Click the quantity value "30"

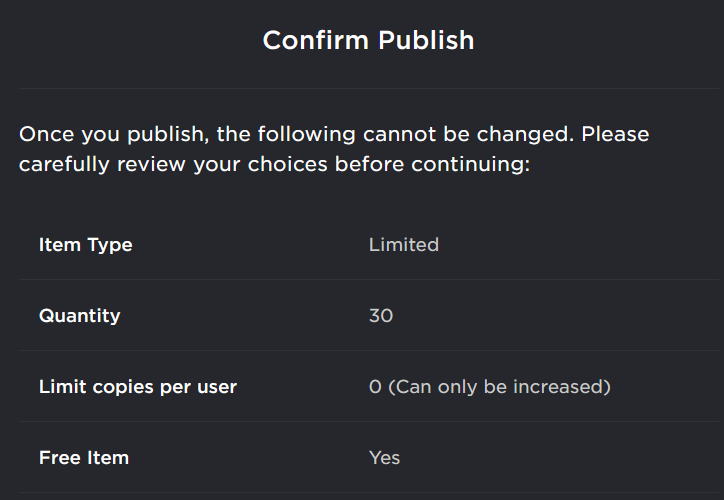[380, 316]
